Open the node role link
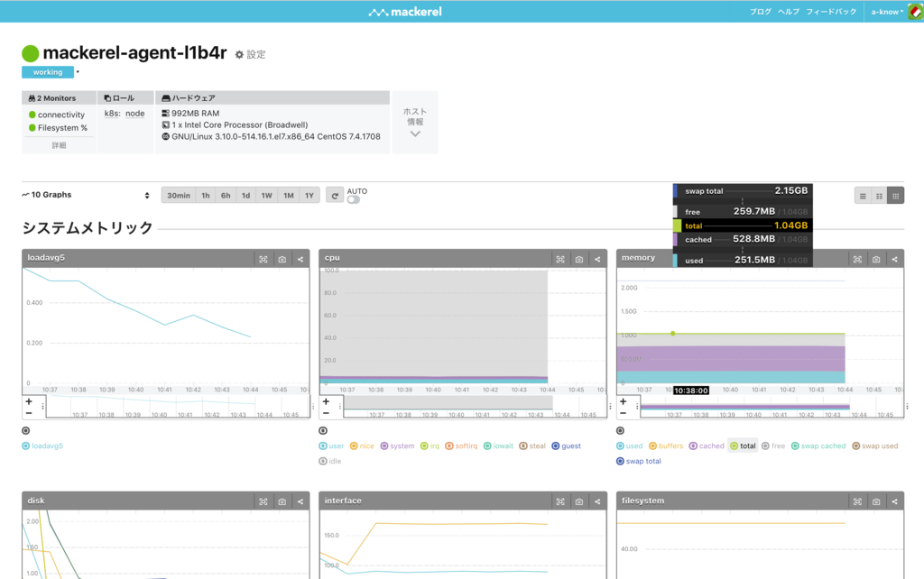The height and width of the screenshot is (579, 924). [135, 114]
